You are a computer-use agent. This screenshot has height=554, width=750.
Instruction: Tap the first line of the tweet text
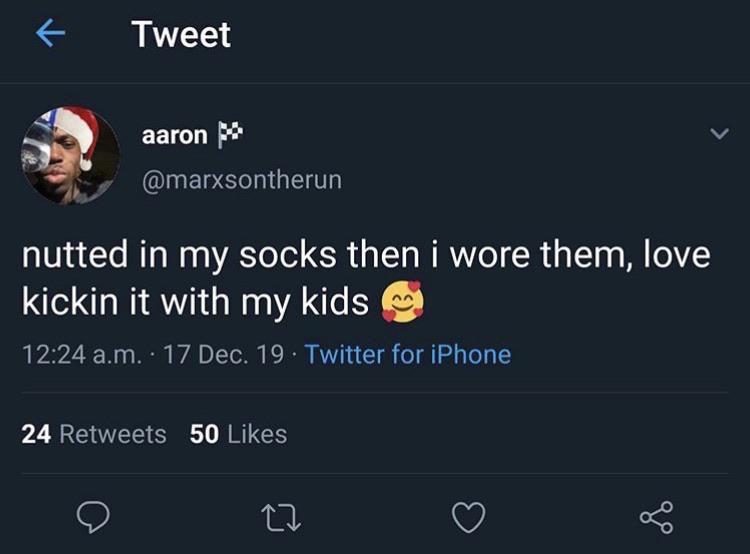(366, 254)
